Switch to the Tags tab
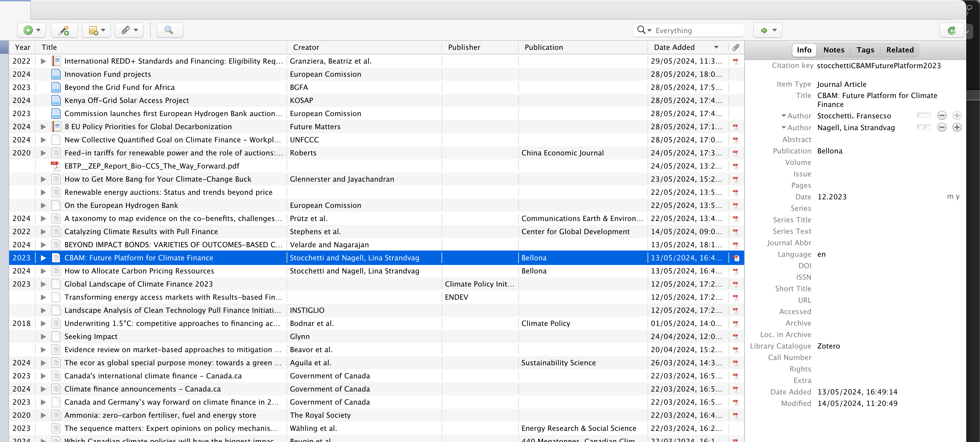The width and height of the screenshot is (980, 442). point(865,50)
